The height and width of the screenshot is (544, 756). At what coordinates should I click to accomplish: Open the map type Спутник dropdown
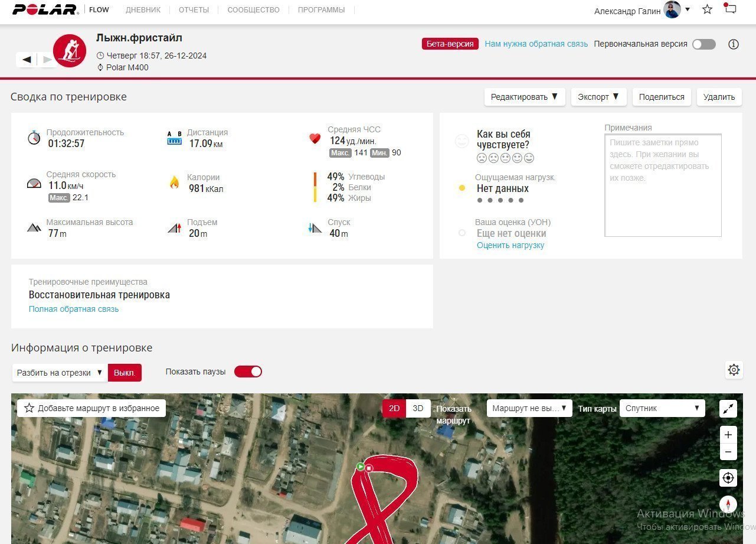pyautogui.click(x=662, y=408)
